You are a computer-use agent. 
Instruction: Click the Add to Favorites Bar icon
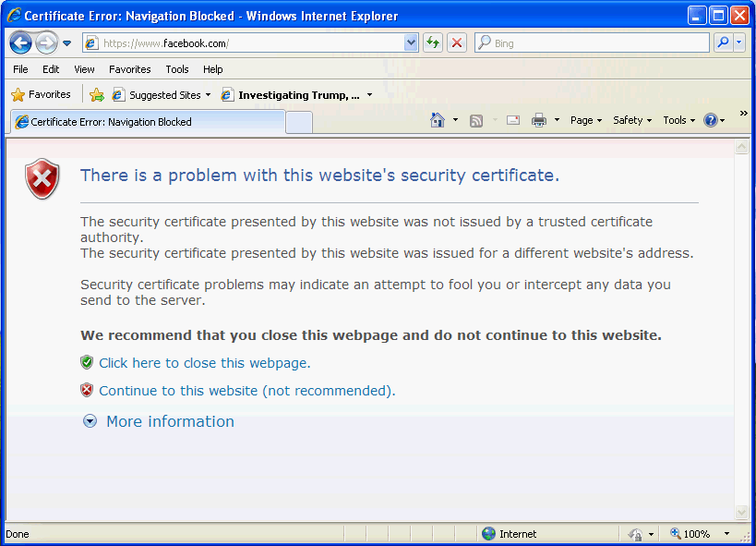pyautogui.click(x=96, y=95)
